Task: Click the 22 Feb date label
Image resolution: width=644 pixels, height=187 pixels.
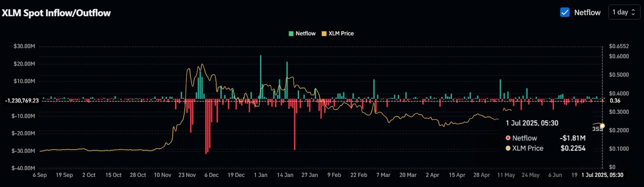Action: coord(359,175)
